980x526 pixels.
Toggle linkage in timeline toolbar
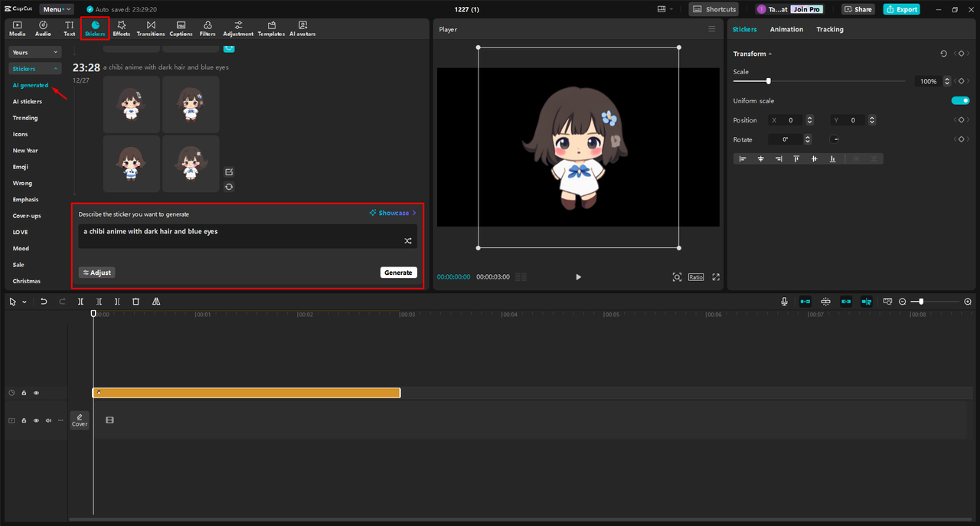tap(846, 302)
